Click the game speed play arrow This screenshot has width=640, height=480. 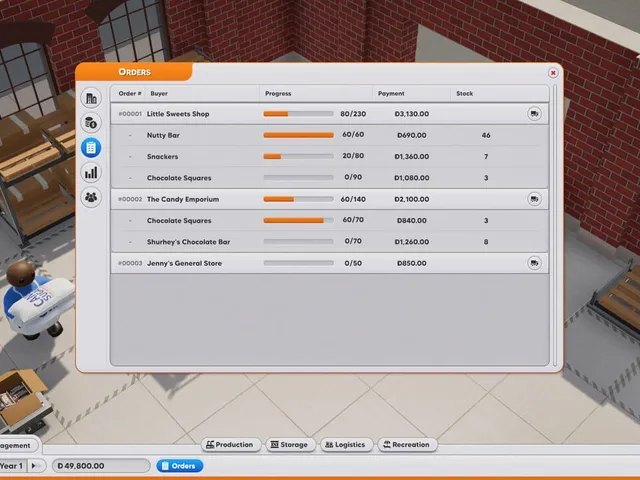point(34,466)
